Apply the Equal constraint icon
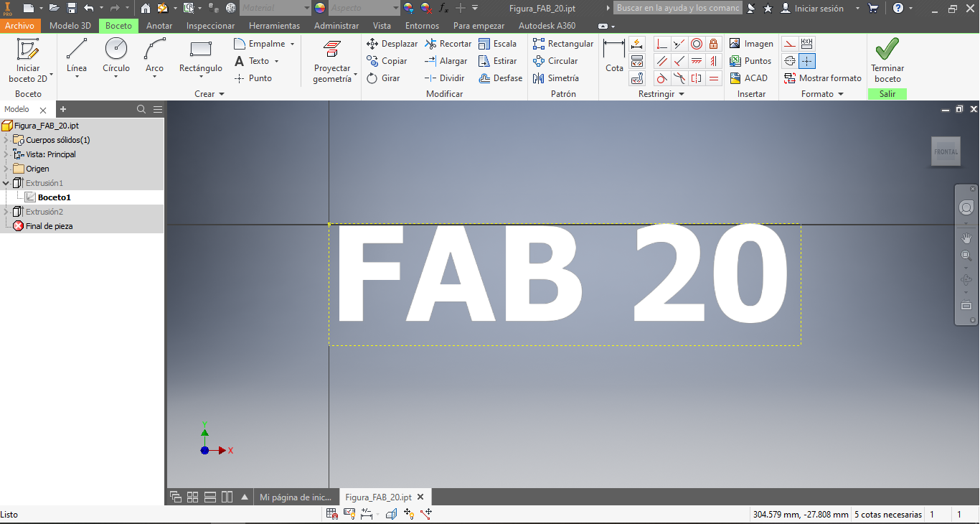The image size is (980, 524). [713, 78]
